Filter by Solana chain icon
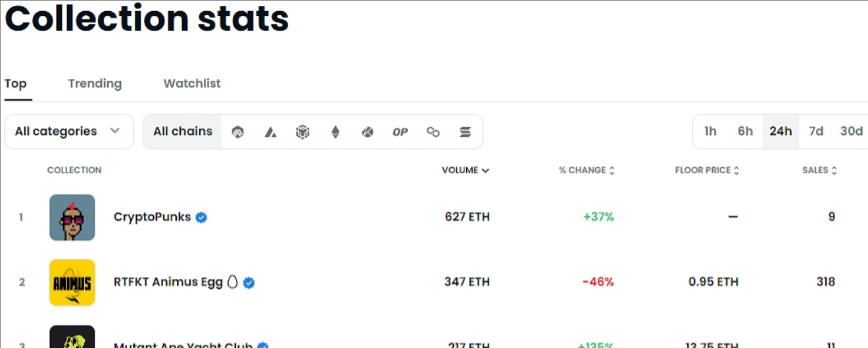Image resolution: width=868 pixels, height=348 pixels. [x=465, y=132]
